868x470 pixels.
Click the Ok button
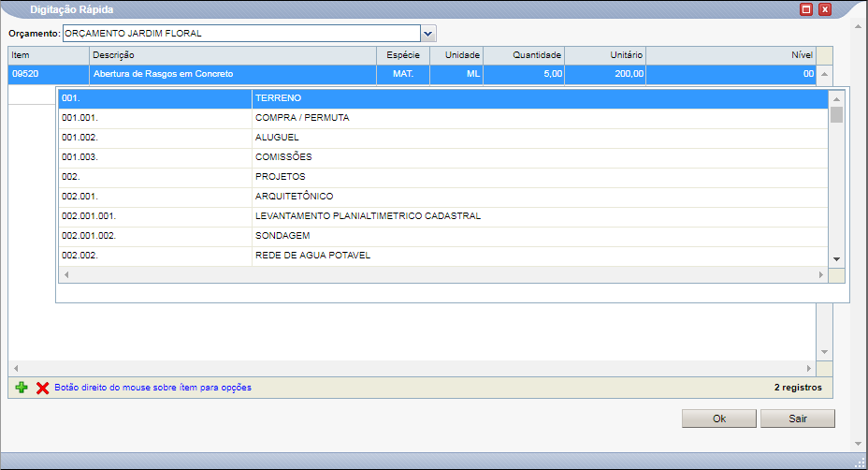coord(719,419)
